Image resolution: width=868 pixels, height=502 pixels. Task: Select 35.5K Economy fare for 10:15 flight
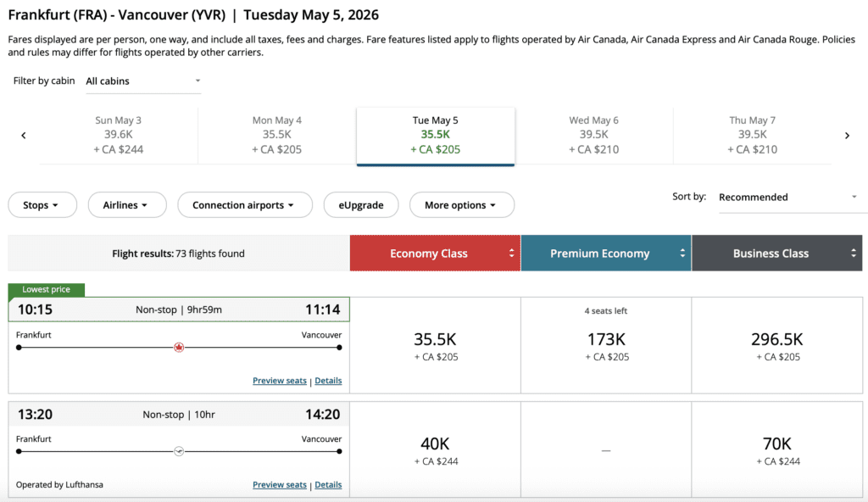(435, 346)
